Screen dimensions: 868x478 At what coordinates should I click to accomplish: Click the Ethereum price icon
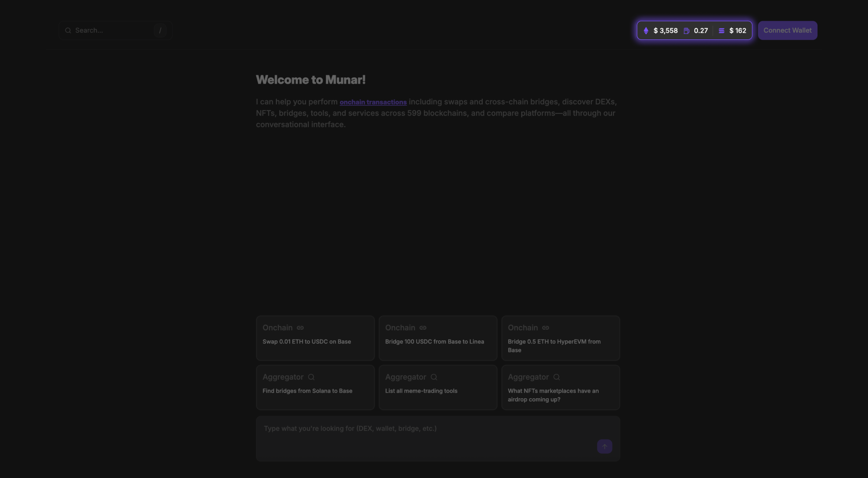tap(646, 31)
